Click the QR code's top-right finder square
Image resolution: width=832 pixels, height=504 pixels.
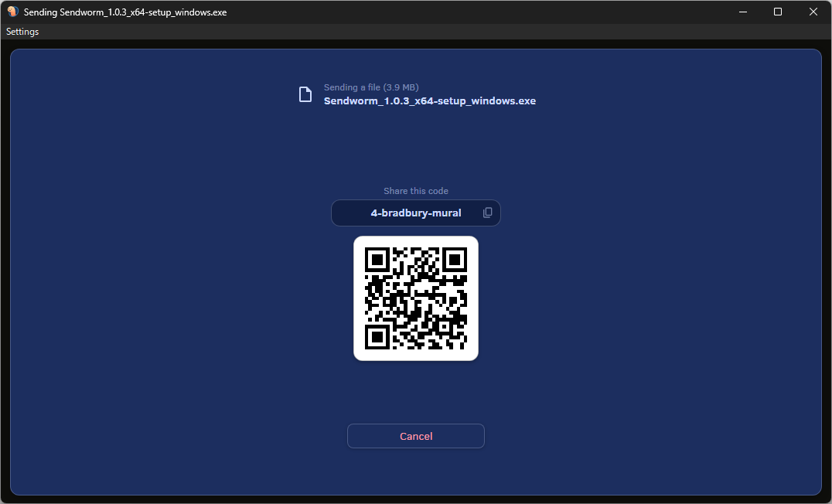[x=455, y=259]
